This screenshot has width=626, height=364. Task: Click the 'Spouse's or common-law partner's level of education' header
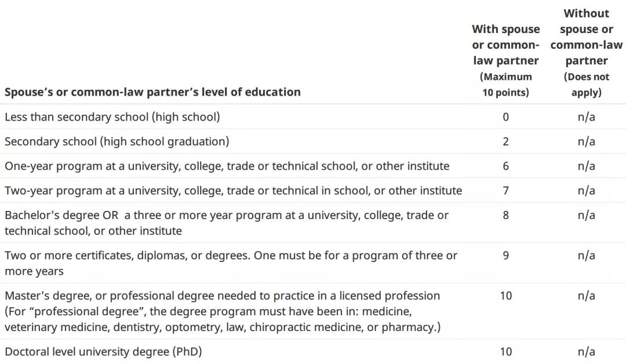(x=152, y=92)
